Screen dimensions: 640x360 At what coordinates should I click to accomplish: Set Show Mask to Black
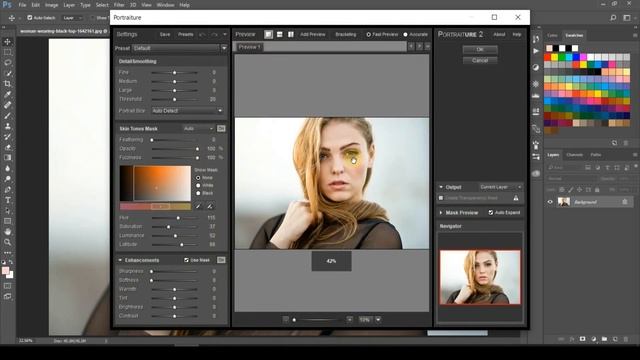(198, 193)
